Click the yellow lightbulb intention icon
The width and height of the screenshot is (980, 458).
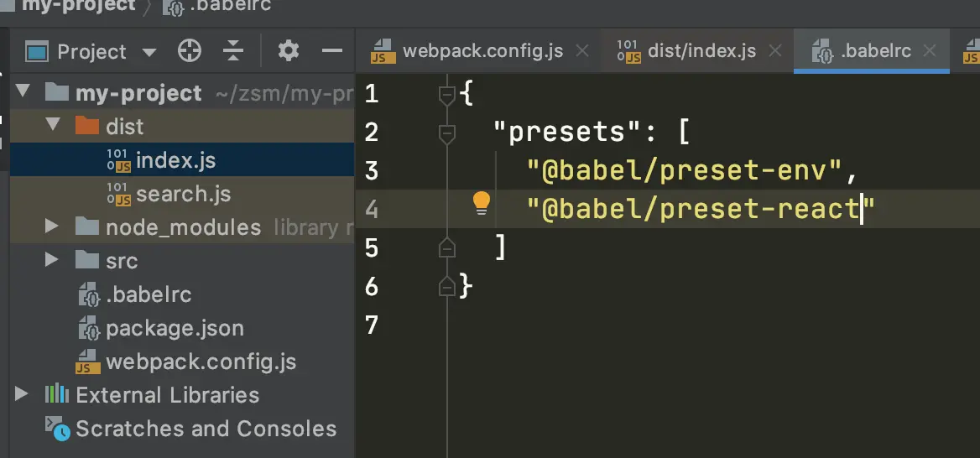coord(481,203)
